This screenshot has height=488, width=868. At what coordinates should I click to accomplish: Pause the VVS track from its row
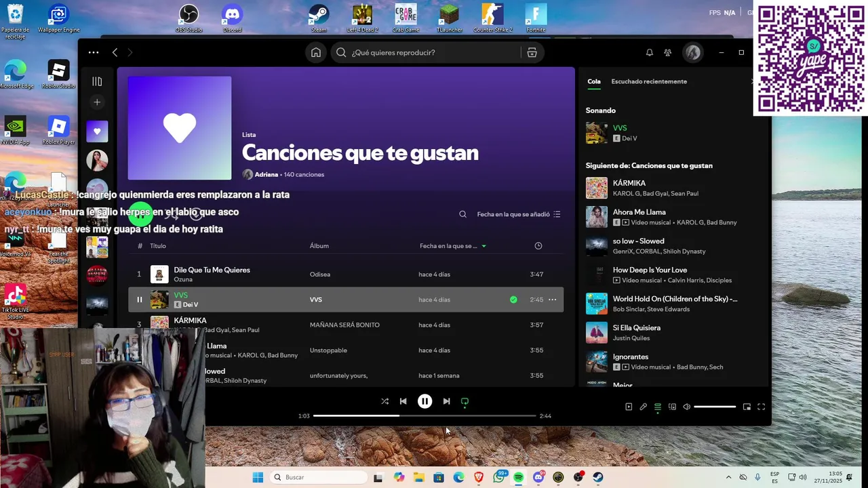[140, 300]
